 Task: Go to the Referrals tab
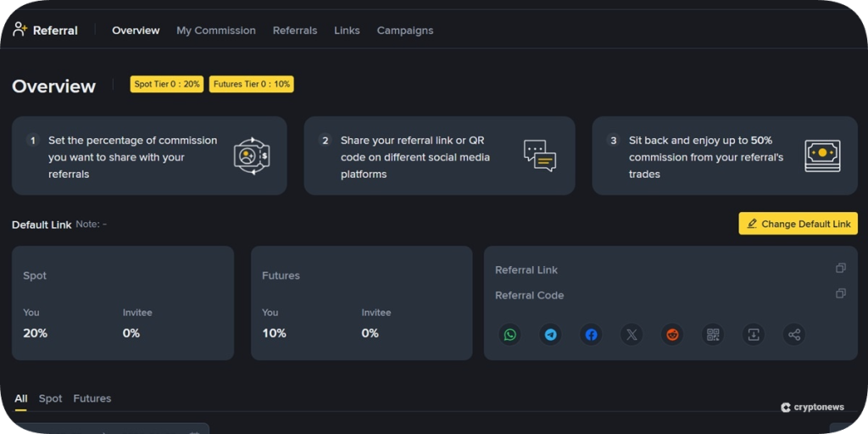tap(295, 31)
